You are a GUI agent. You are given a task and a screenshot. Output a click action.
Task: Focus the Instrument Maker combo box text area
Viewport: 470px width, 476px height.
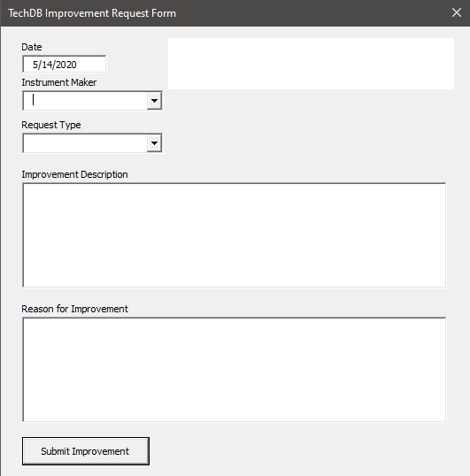[x=85, y=101]
